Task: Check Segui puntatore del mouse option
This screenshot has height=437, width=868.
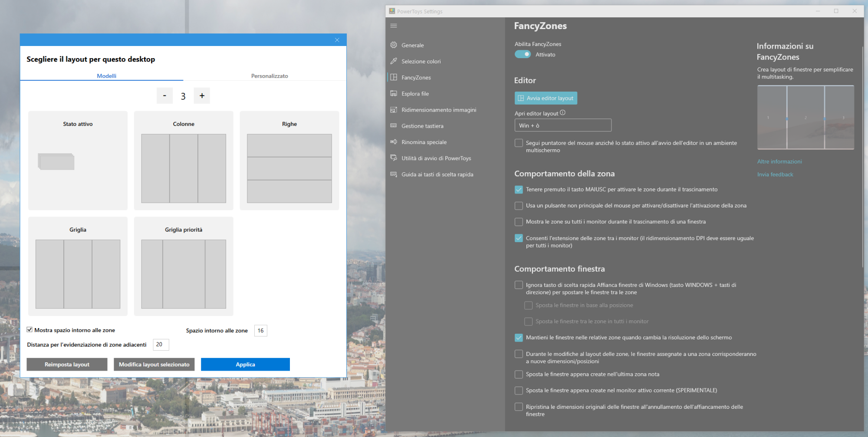Action: [x=519, y=143]
